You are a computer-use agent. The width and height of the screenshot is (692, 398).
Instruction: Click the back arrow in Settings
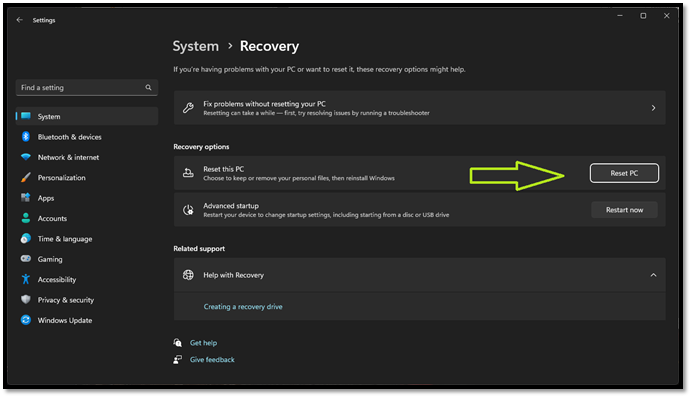coord(19,20)
